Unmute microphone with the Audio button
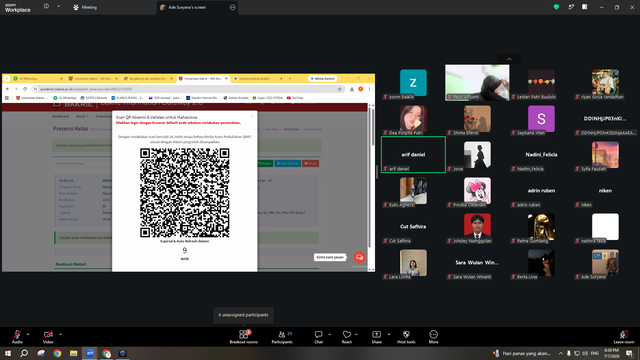The width and height of the screenshot is (640, 360). tap(17, 337)
